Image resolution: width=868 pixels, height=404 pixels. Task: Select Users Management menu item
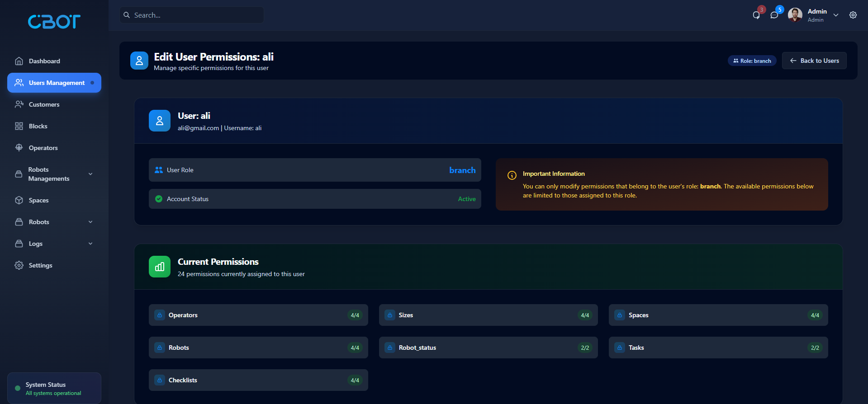pyautogui.click(x=54, y=83)
